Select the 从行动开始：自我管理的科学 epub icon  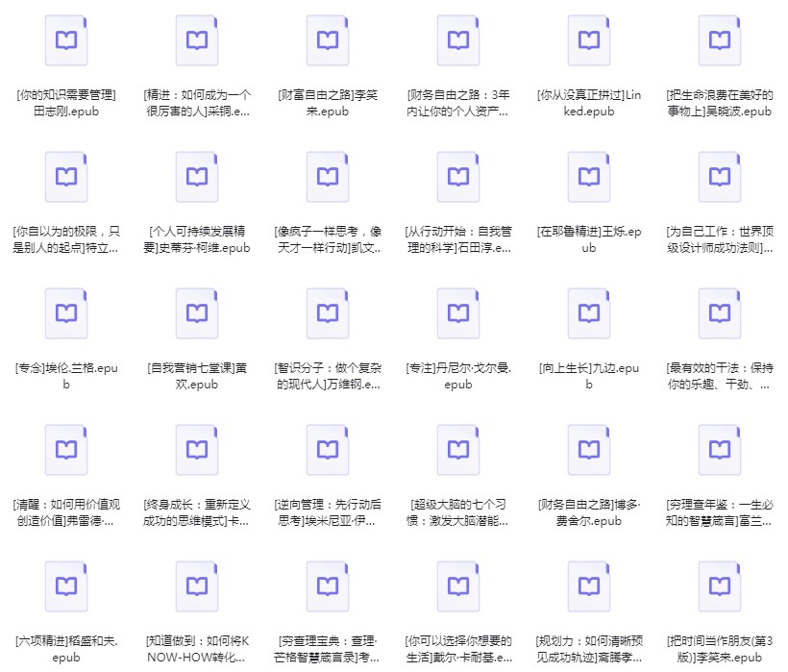pyautogui.click(x=458, y=177)
